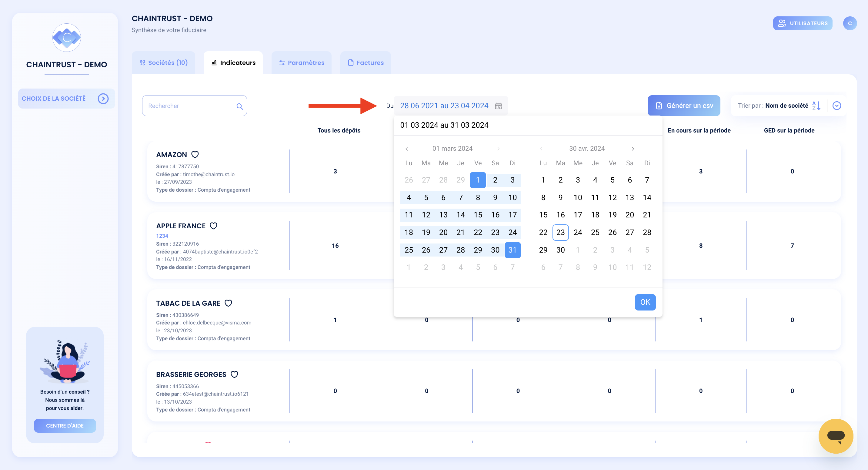The image size is (868, 470).
Task: Click the Chaintrust logo in sidebar
Action: point(66,37)
